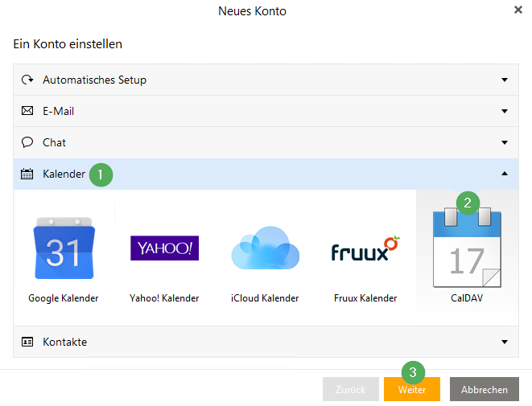Viewport: 532px width, 406px height.
Task: Click the Automatisches Setup refresh icon
Action: pos(27,80)
